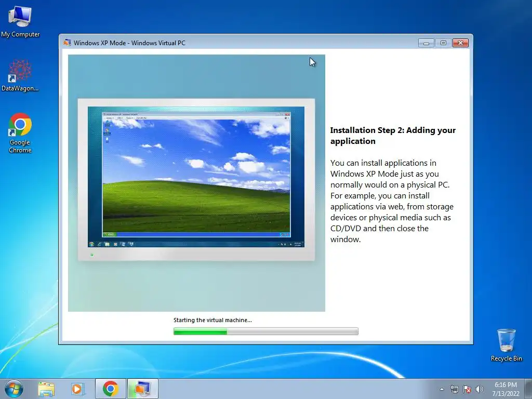Click the 'Starting the virtual machine...' status text
Viewport: 532px width, 399px height.
click(x=212, y=320)
